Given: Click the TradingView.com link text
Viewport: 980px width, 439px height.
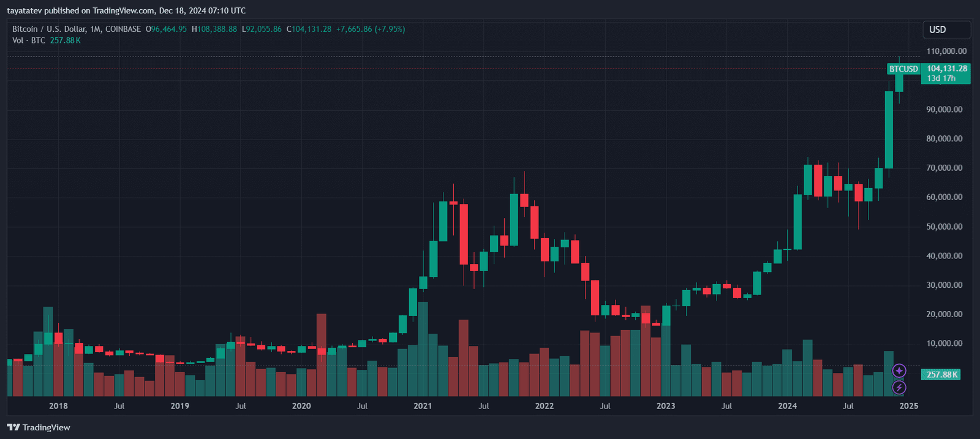Looking at the screenshot, I should [x=123, y=10].
